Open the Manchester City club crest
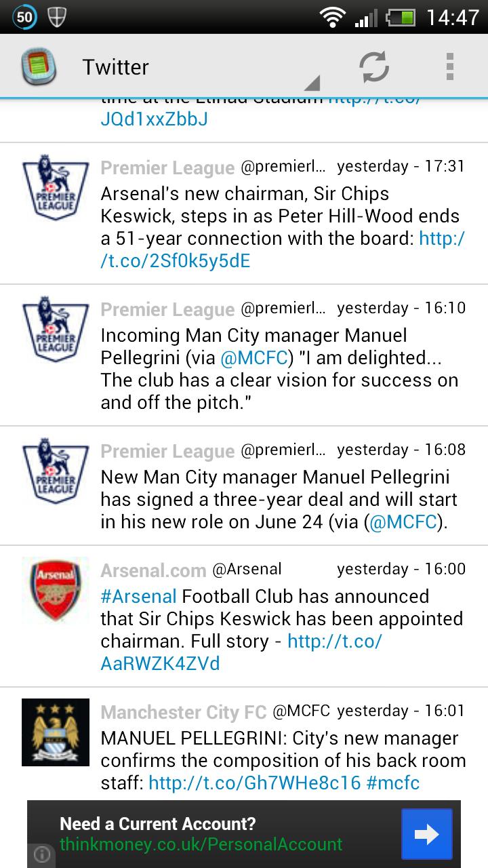This screenshot has width=488, height=868. [55, 732]
